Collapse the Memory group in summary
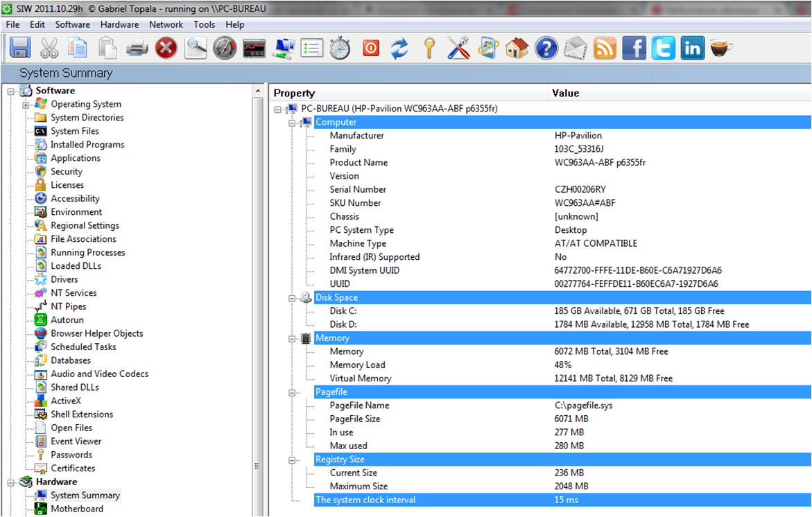 292,338
